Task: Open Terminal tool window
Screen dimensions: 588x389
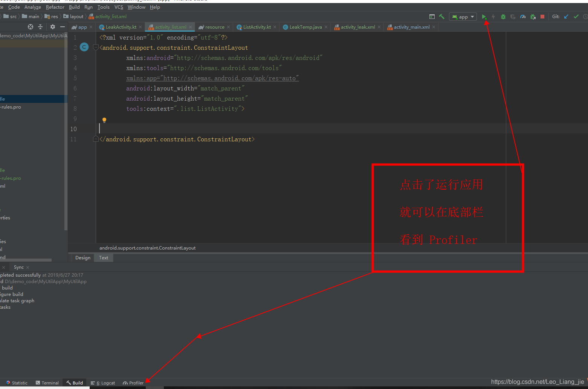Action: pyautogui.click(x=47, y=383)
